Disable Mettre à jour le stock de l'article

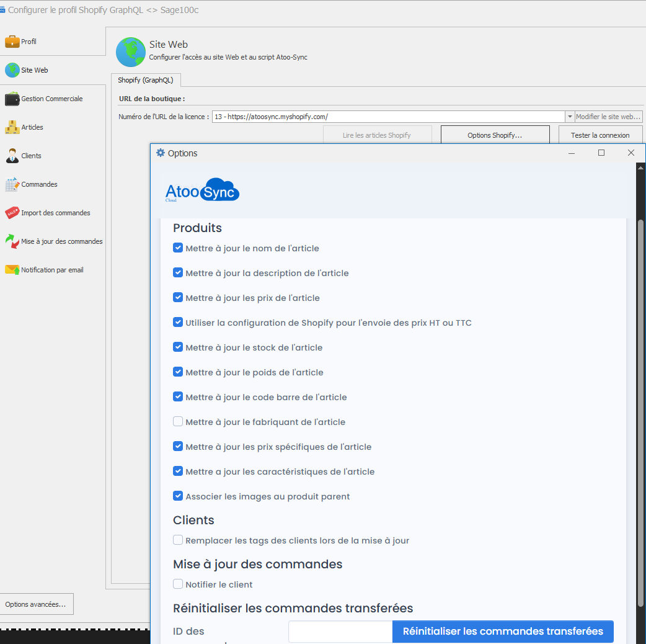tap(177, 347)
